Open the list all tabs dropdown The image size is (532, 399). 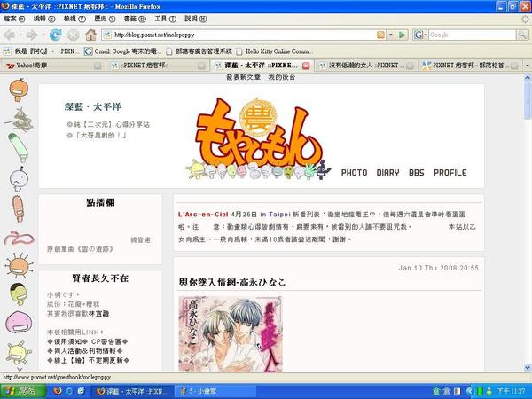pos(528,66)
